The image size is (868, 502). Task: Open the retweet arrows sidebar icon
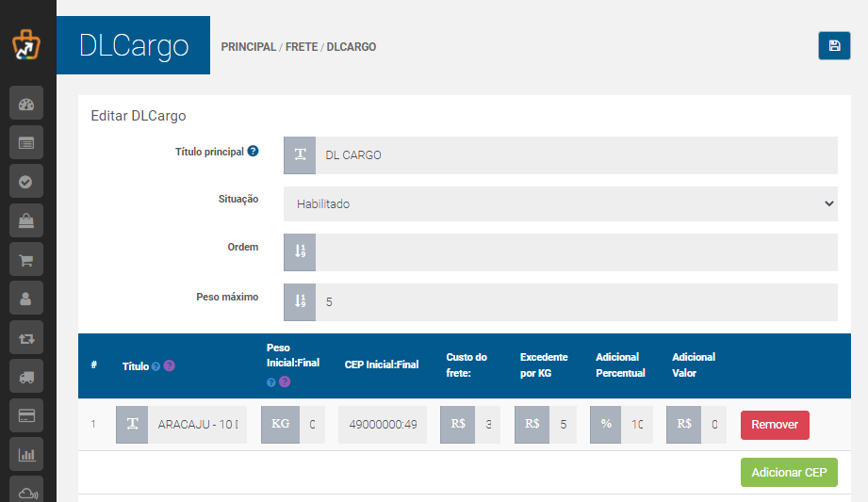[26, 337]
